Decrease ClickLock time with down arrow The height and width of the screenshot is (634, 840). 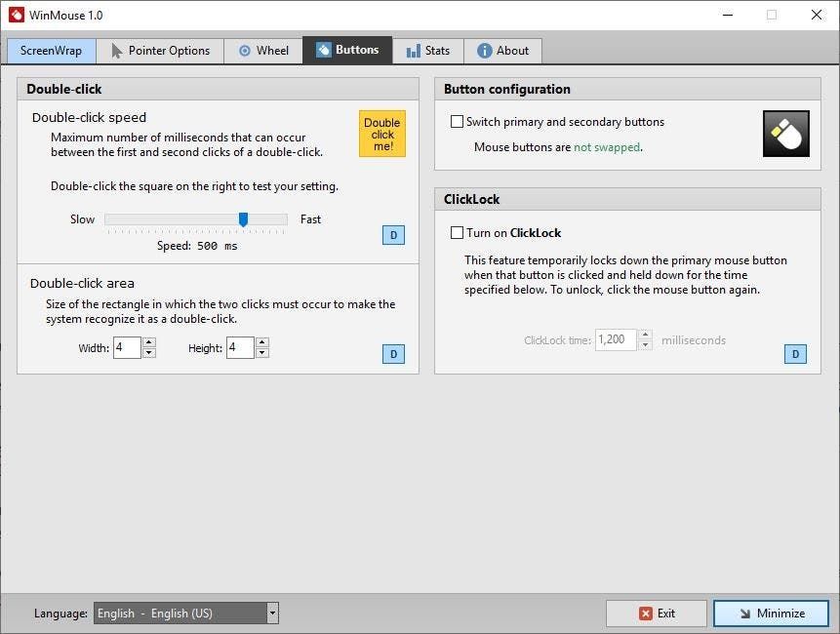pyautogui.click(x=646, y=345)
